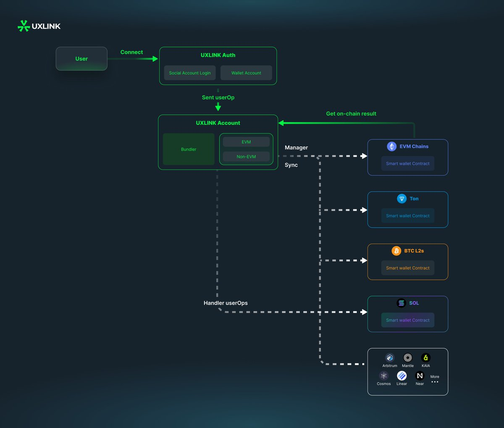Click the Arbitrum icon

click(390, 358)
